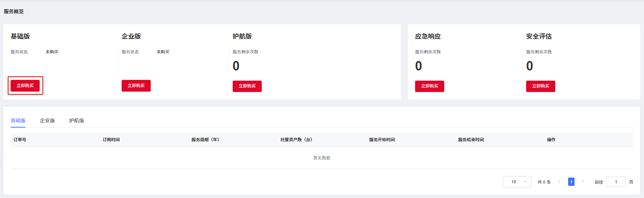This screenshot has width=644, height=198.
Task: Click the 护航版 card heading
Action: (242, 36)
